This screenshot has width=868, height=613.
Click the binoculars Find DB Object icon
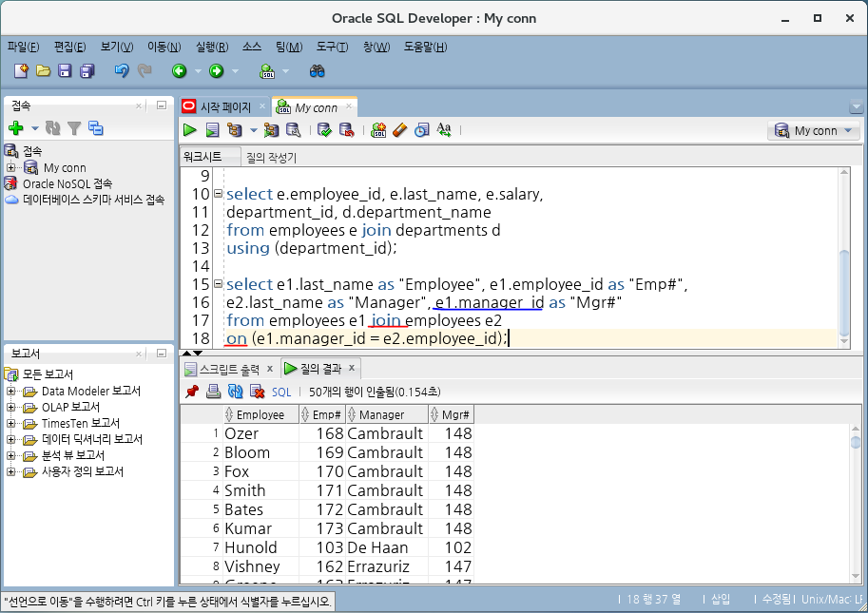click(x=318, y=71)
